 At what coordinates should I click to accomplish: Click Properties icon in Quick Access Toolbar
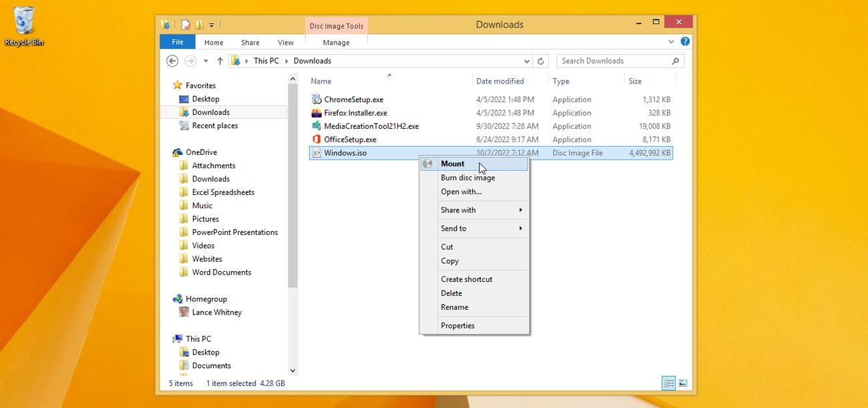186,25
